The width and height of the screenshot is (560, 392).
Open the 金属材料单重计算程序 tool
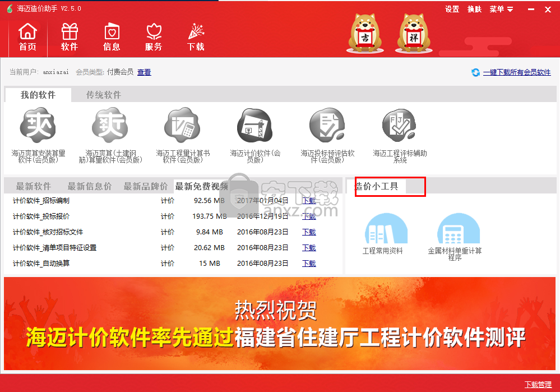[455, 237]
